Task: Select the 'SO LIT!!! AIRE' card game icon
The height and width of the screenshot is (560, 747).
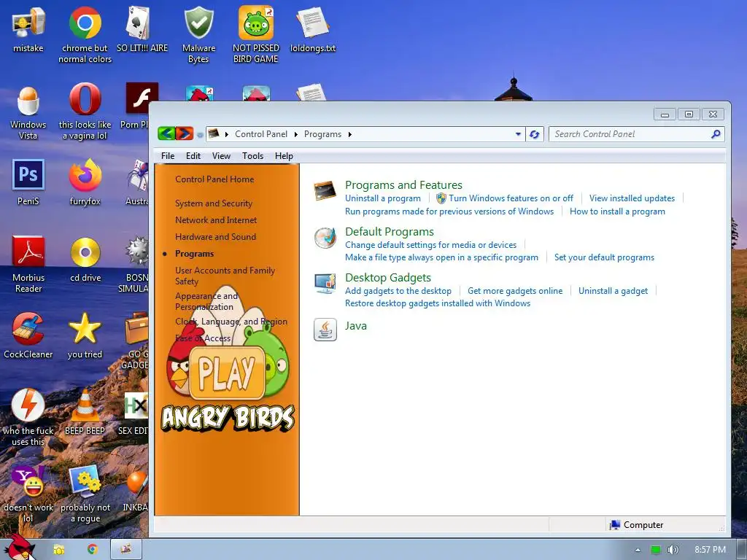Action: click(x=142, y=28)
